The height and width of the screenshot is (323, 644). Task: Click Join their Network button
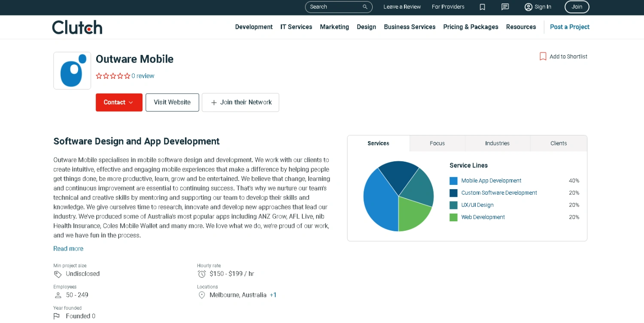pyautogui.click(x=240, y=103)
